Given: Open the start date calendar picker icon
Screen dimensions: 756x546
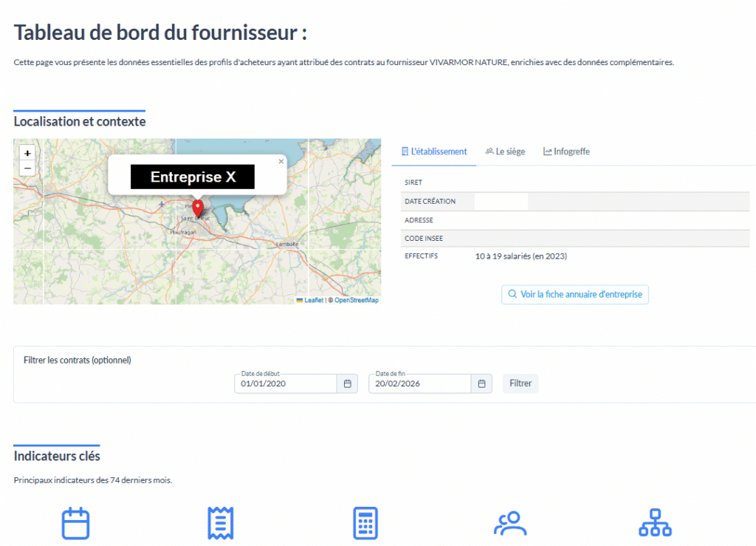Looking at the screenshot, I should (x=347, y=383).
